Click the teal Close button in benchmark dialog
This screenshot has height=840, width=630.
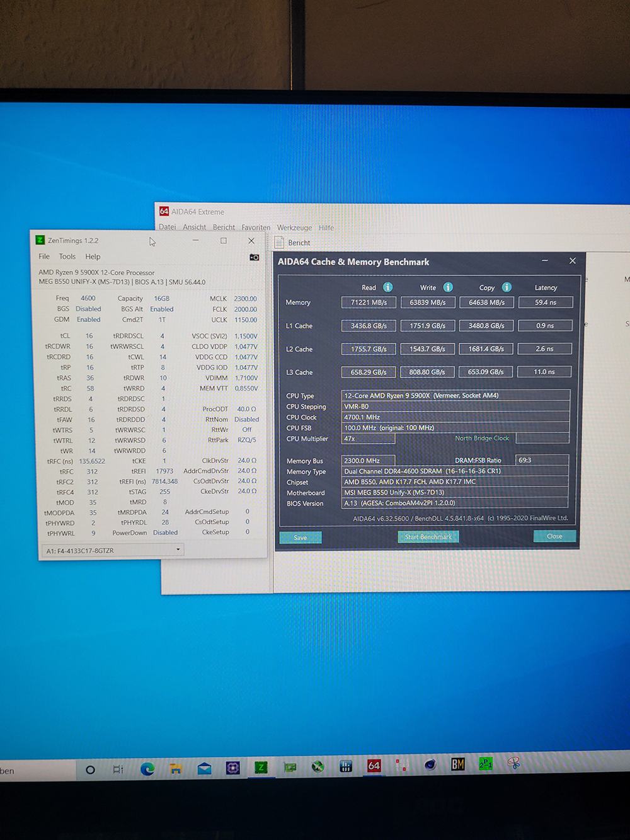pos(554,536)
